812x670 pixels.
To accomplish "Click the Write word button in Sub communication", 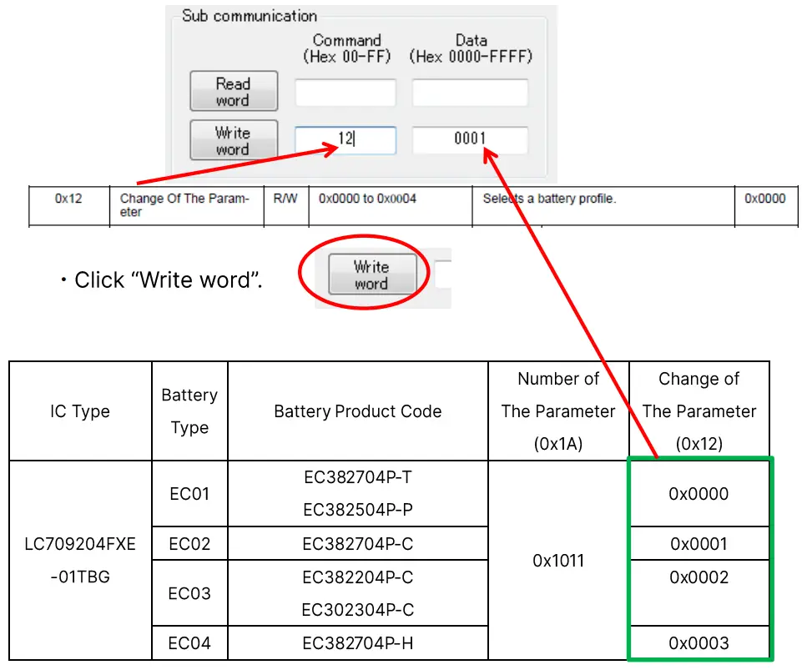I will [x=233, y=139].
